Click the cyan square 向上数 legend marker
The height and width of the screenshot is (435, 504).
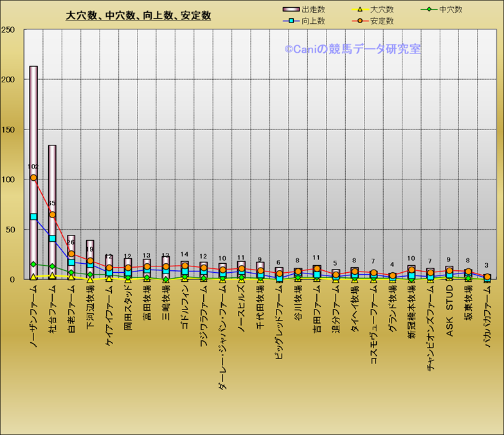(x=292, y=21)
